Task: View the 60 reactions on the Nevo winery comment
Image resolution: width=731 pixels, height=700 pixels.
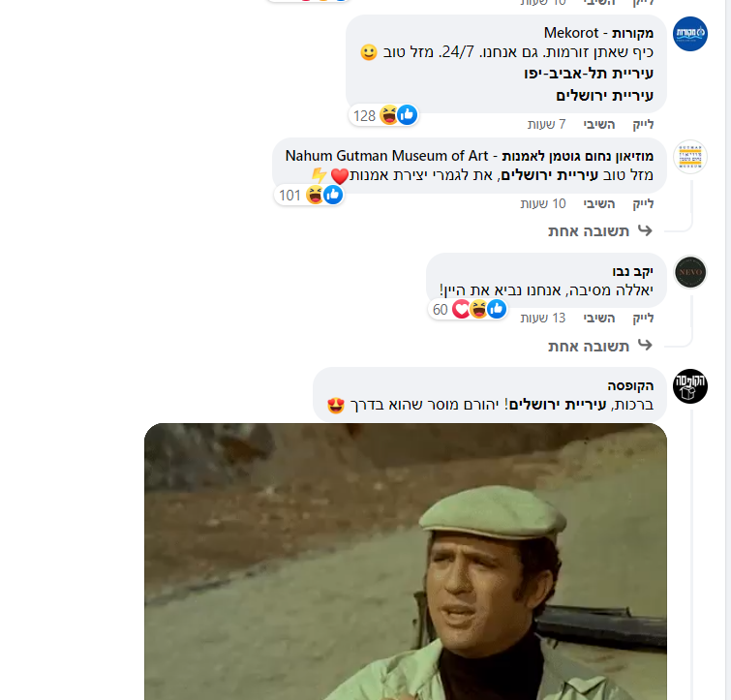Action: tap(468, 309)
